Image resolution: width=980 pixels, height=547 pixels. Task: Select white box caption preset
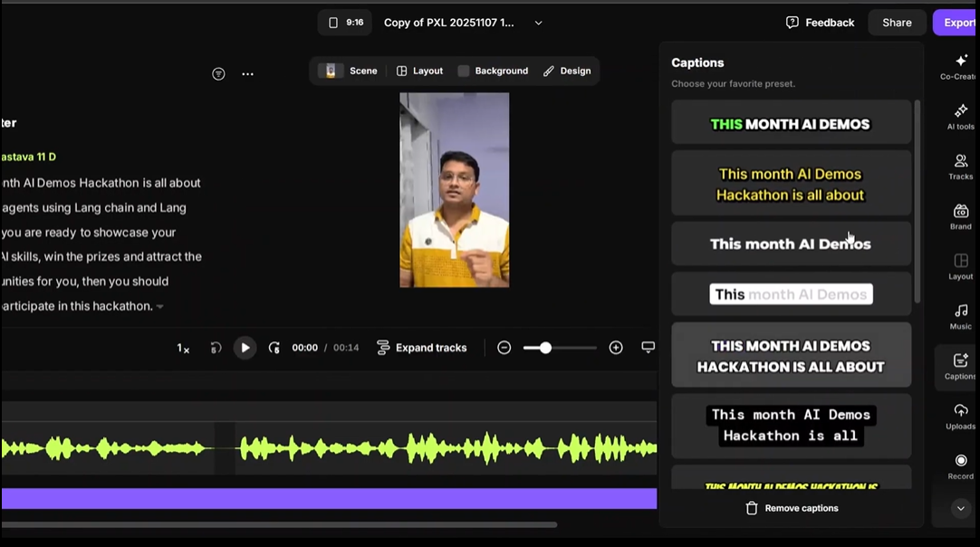(x=791, y=293)
